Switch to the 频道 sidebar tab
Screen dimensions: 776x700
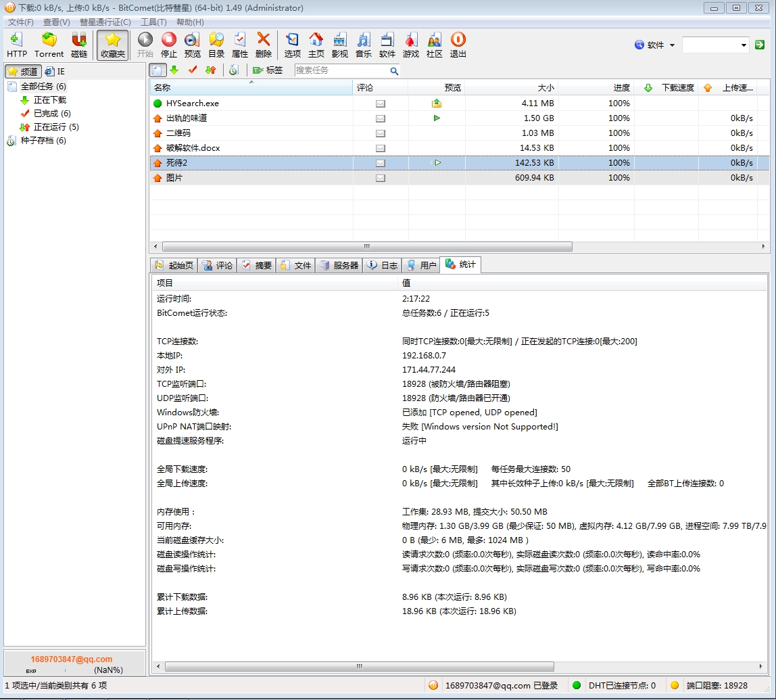(x=23, y=71)
